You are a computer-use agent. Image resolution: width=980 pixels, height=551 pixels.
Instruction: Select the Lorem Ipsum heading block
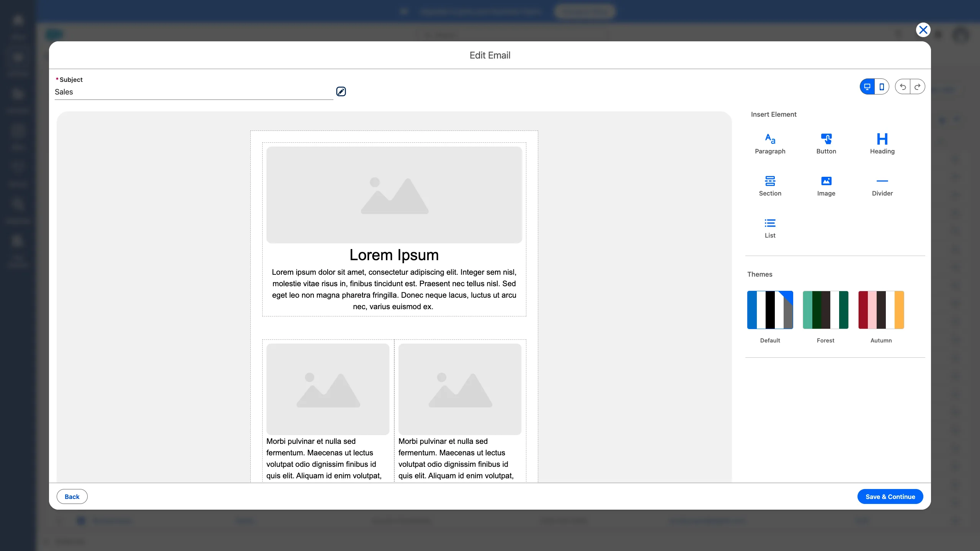pos(394,254)
